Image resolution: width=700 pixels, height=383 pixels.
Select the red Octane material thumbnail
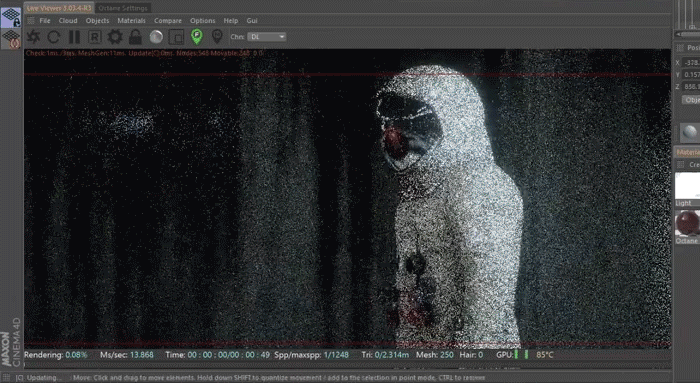[688, 223]
